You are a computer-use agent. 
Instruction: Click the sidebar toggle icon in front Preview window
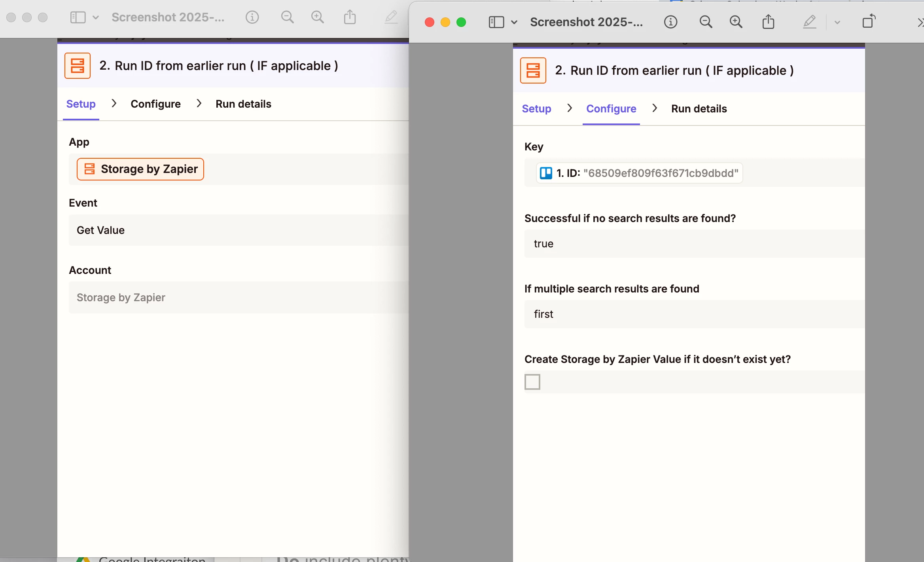(x=496, y=22)
